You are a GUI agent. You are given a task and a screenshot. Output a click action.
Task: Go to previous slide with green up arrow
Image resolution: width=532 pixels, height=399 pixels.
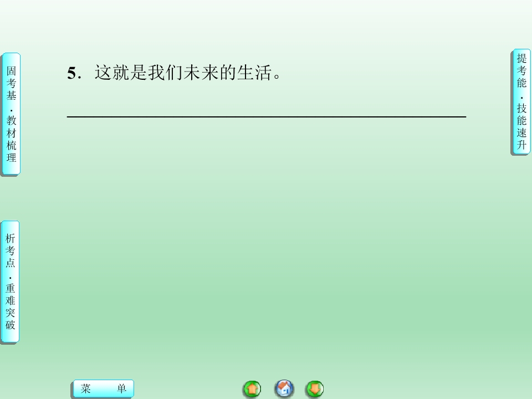tap(252, 389)
